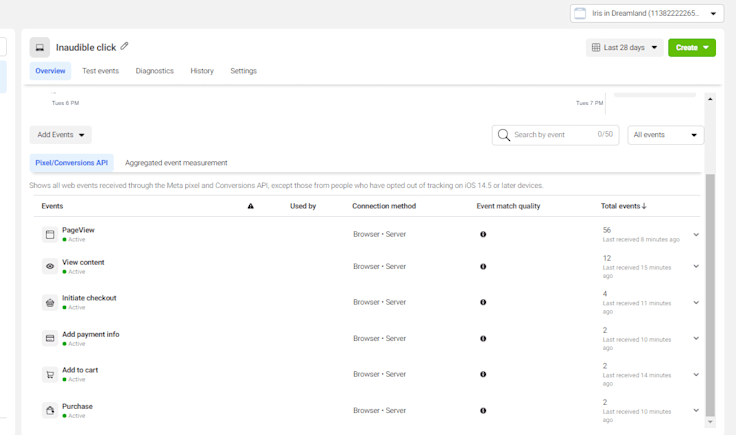This screenshot has width=736, height=435.
Task: Click the scrollbar up arrow
Action: (x=710, y=99)
